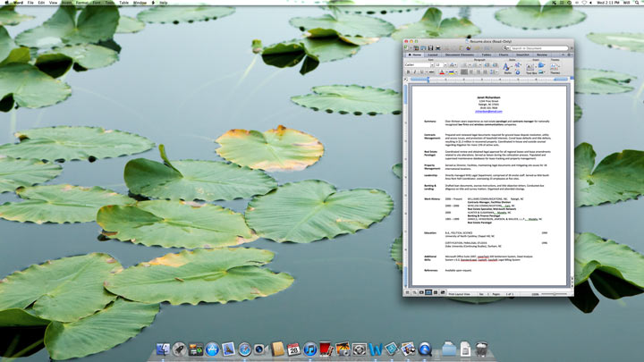The image size is (644, 362).
Task: Open the font size dropdown
Action: point(445,64)
